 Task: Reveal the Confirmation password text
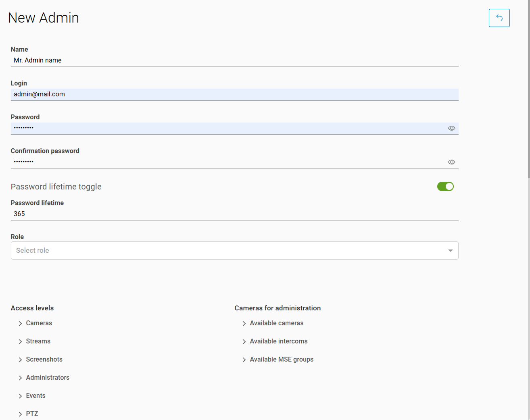[x=451, y=162]
